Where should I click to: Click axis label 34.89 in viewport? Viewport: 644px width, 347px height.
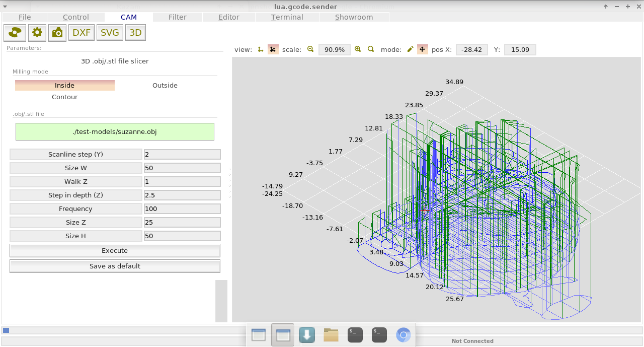(454, 82)
